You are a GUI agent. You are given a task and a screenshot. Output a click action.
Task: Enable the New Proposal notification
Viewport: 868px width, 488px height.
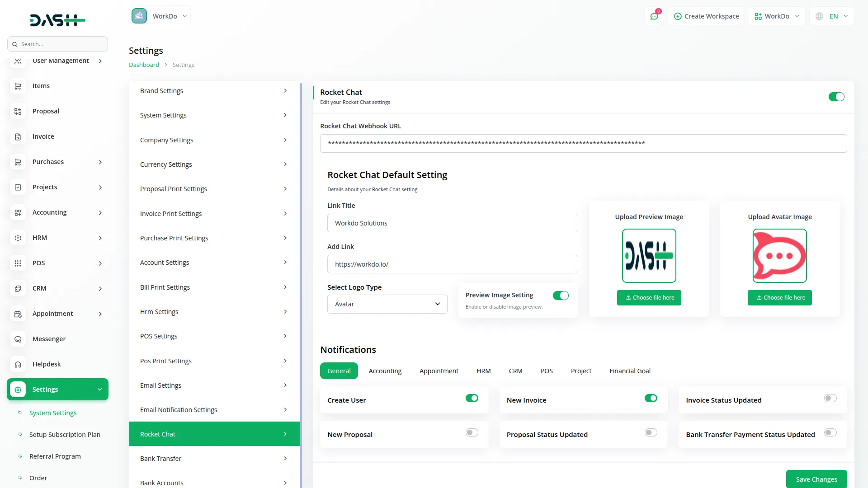coord(472,432)
